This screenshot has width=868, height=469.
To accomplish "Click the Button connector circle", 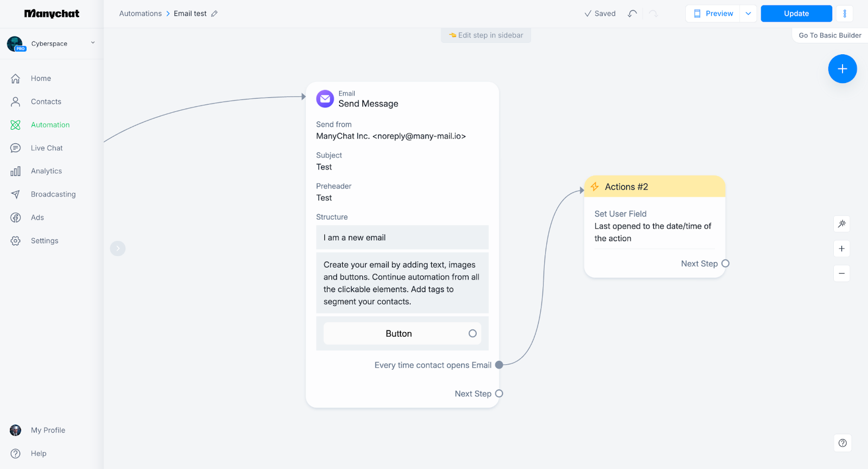I will 473,333.
